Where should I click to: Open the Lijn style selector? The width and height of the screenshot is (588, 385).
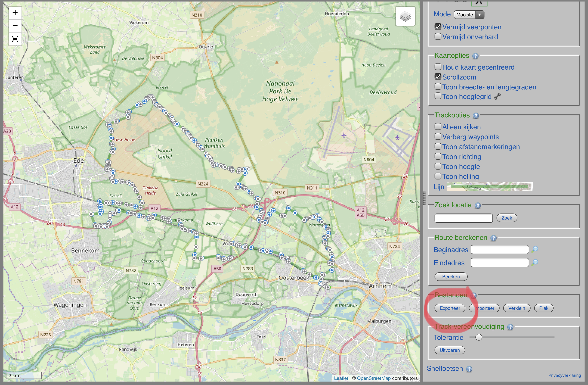tap(489, 187)
